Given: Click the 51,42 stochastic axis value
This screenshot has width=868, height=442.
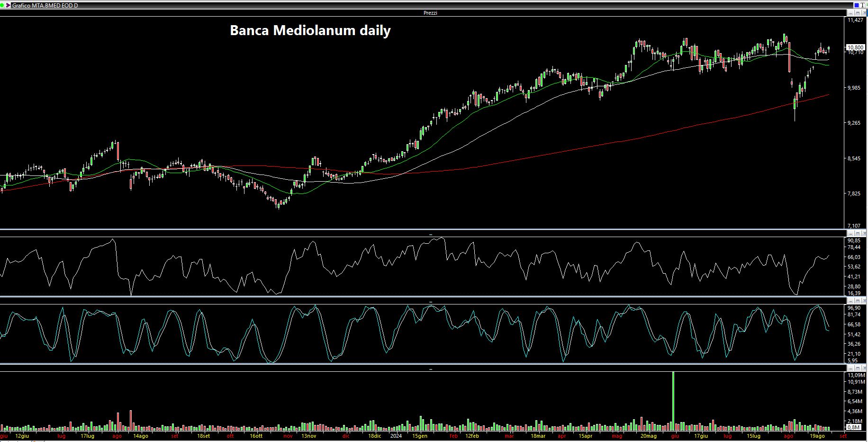Looking at the screenshot, I should click(x=854, y=334).
